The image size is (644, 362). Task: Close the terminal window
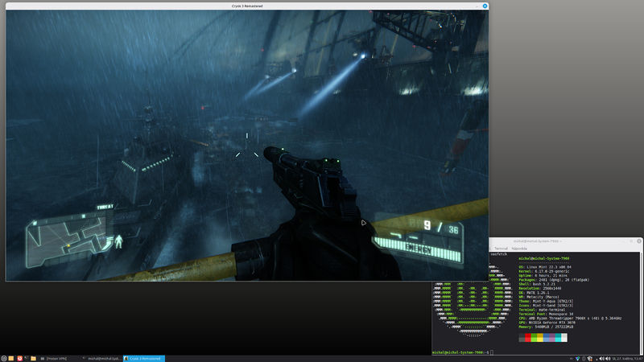coord(639,241)
